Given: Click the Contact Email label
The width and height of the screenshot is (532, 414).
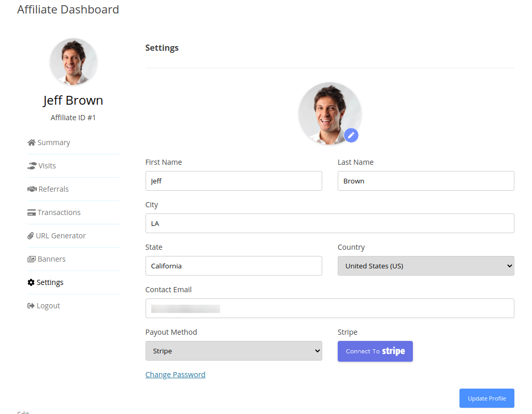Looking at the screenshot, I should coord(168,290).
